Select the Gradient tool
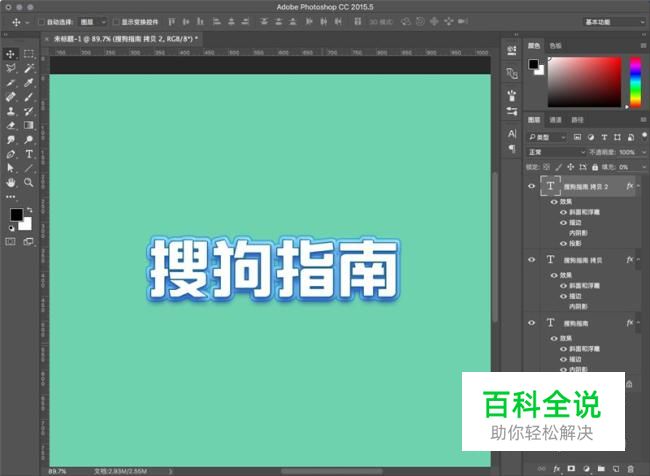The width and height of the screenshot is (650, 476). (x=29, y=125)
